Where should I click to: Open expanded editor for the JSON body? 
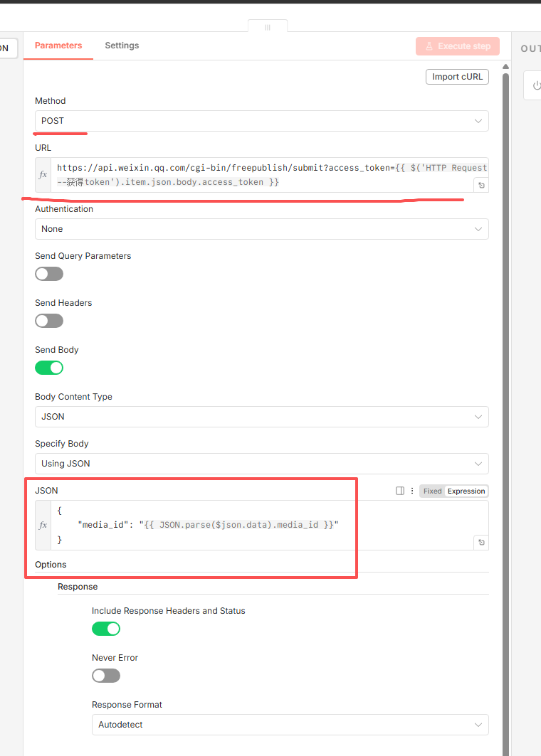pyautogui.click(x=481, y=543)
